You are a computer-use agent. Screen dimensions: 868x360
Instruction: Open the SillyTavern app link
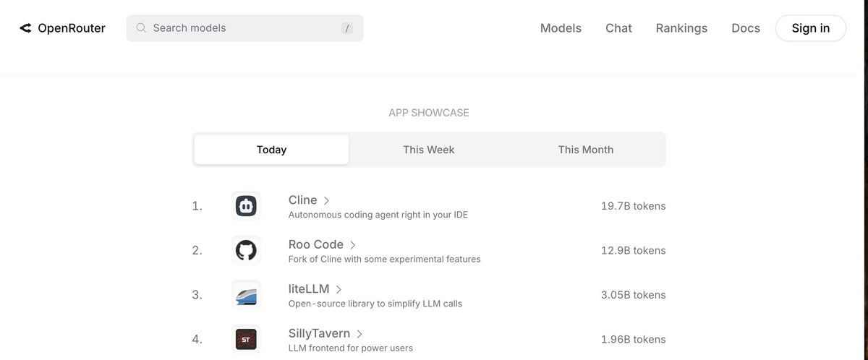click(319, 334)
